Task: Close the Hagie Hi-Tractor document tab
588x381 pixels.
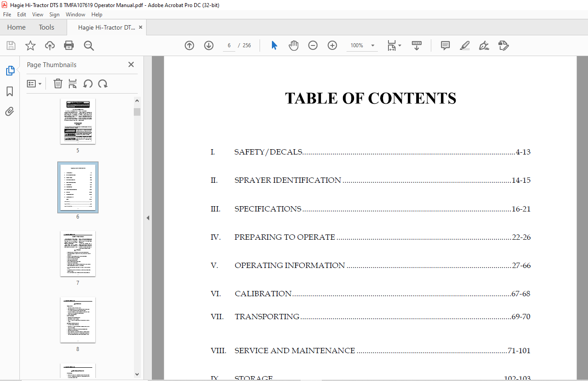Action: 140,27
